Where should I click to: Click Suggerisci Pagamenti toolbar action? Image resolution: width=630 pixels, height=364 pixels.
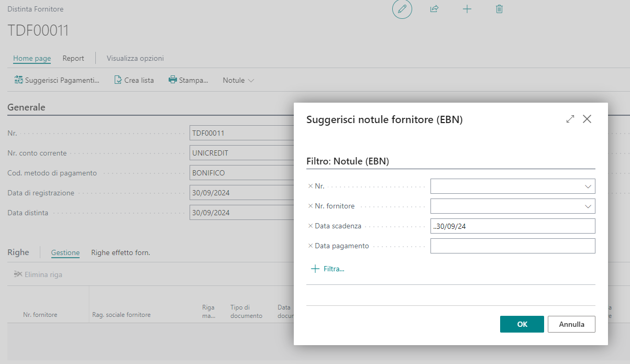(x=57, y=80)
